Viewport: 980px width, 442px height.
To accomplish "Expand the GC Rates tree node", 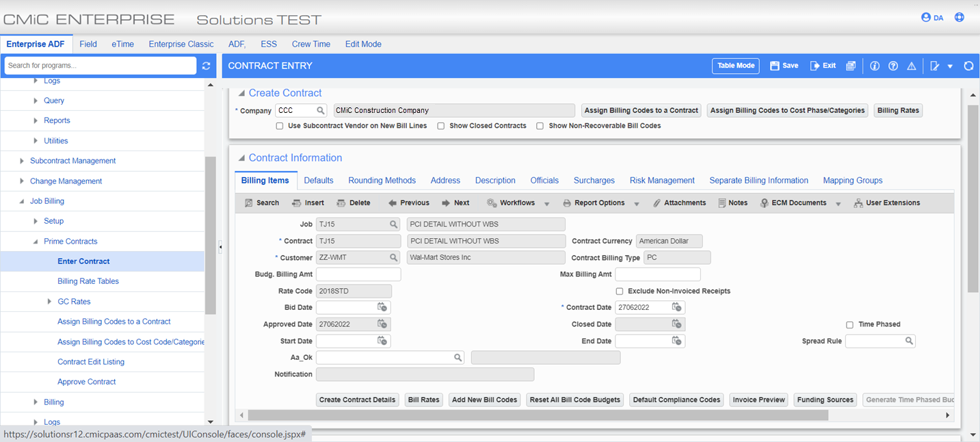I will click(x=49, y=302).
